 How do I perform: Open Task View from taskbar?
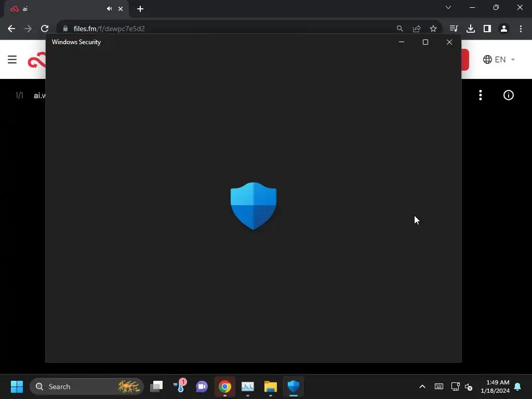[x=156, y=387]
